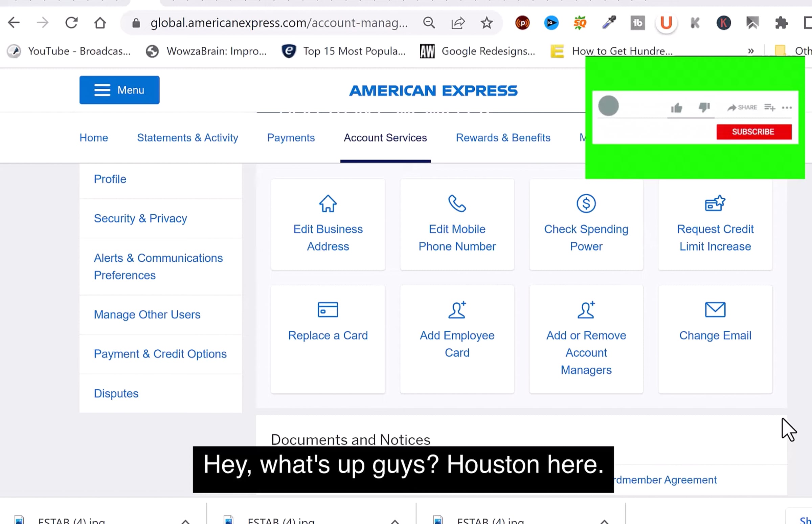812x524 pixels.
Task: Expand the hidden bookmarks overflow chevron
Action: coord(751,51)
